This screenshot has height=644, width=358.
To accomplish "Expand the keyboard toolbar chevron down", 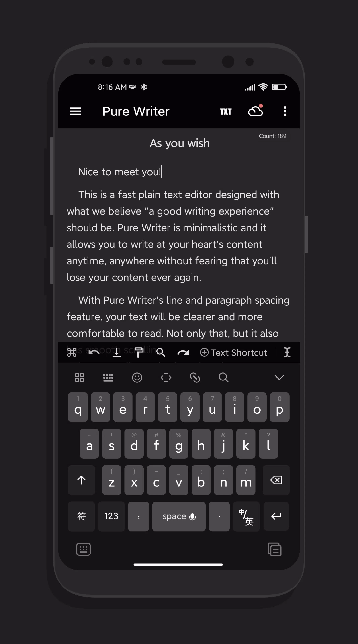I will [279, 378].
